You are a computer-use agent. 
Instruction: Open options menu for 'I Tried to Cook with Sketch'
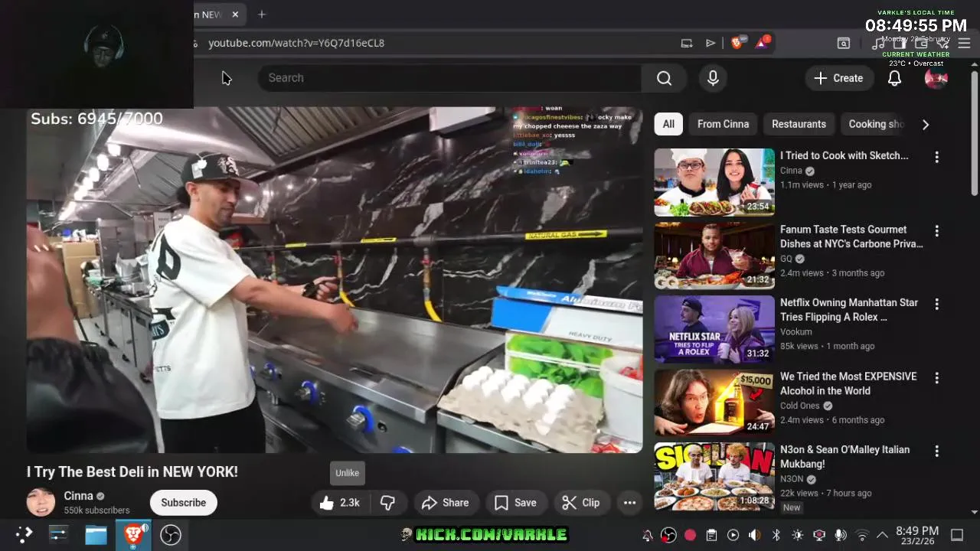click(x=936, y=157)
